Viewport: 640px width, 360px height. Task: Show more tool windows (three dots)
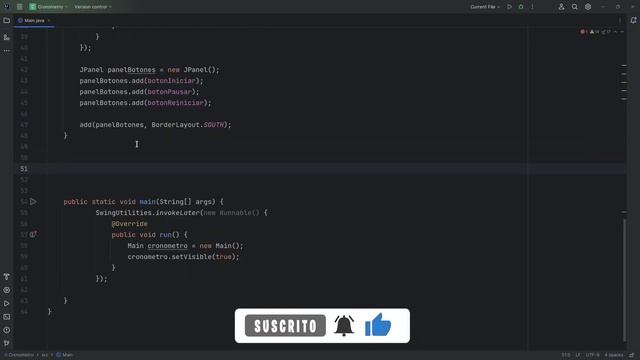(7, 51)
